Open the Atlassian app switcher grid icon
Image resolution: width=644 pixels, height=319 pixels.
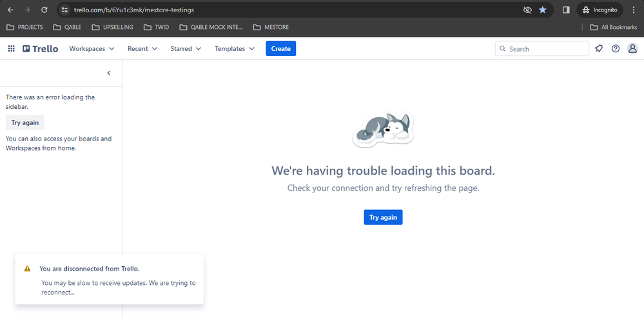coord(12,48)
